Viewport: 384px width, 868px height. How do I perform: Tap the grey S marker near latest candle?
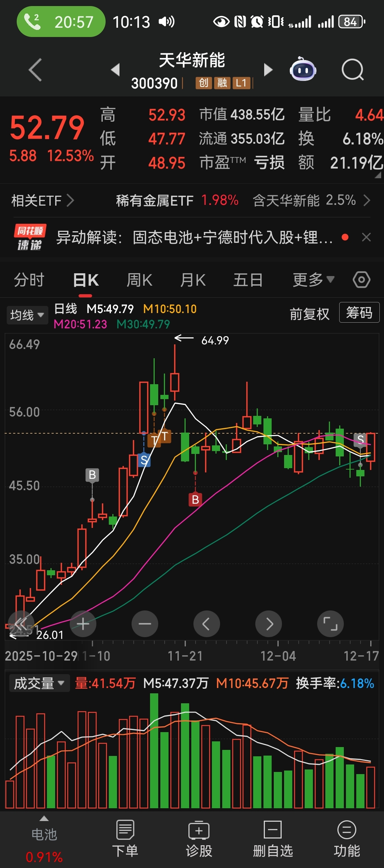360,440
